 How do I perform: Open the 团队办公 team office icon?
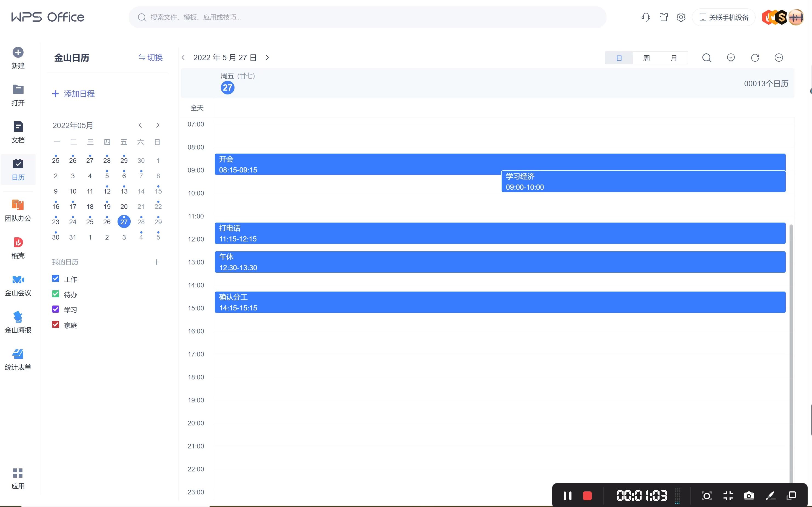point(18,205)
